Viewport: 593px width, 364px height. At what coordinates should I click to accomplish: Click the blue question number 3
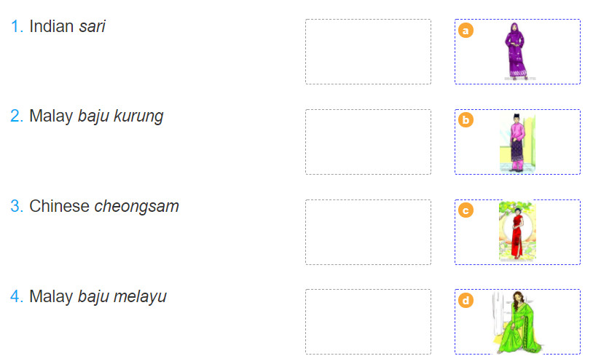click(17, 206)
